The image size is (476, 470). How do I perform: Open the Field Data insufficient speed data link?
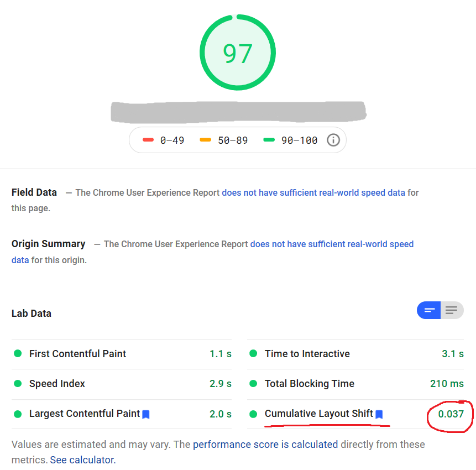[316, 193]
